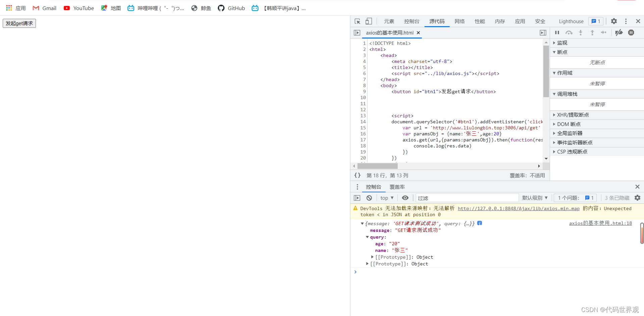Open the DevTools settings gear
644x316 pixels.
(x=614, y=21)
